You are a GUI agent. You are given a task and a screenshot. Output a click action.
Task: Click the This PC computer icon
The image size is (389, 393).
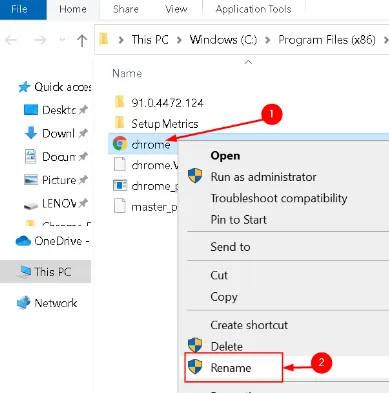point(25,272)
